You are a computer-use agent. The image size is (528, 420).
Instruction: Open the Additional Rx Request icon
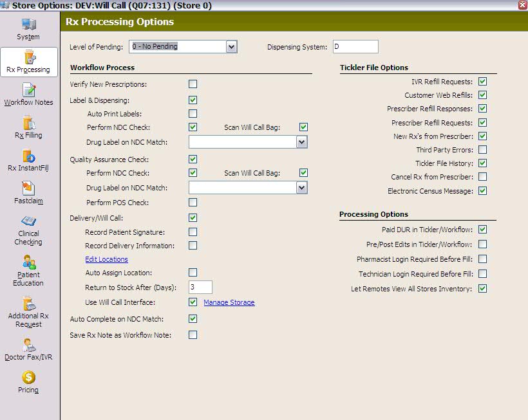[x=29, y=303]
